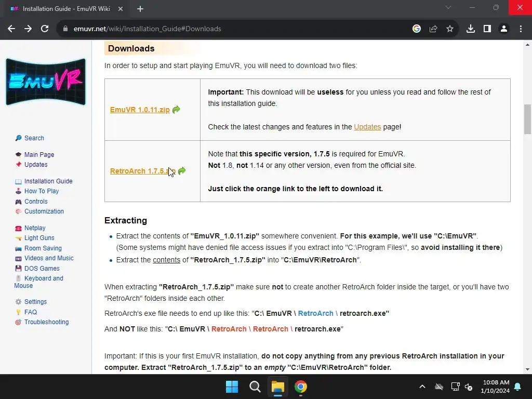Screen dimensions: 532x399
Task: Open Chrome profile icon
Action: pos(504,29)
